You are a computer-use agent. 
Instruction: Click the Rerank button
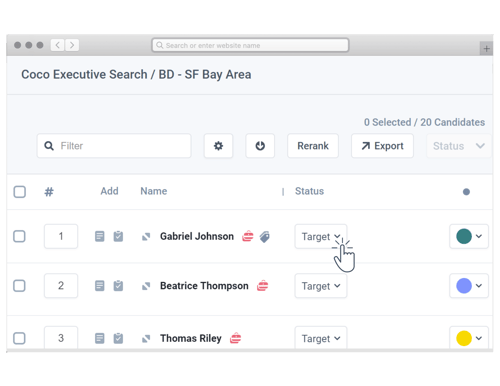click(x=313, y=146)
